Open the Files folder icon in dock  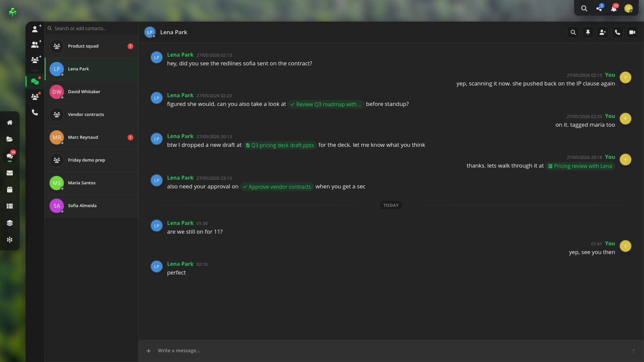pyautogui.click(x=10, y=139)
